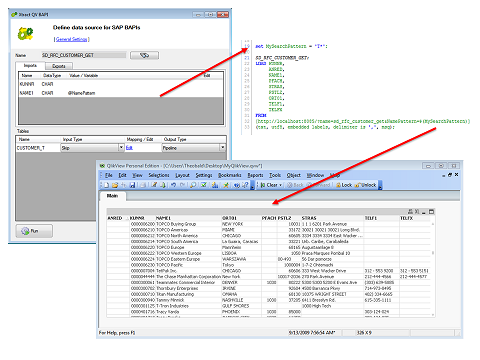Open the Window menu
Viewport: 480px width, 360px height.
pos(315,175)
